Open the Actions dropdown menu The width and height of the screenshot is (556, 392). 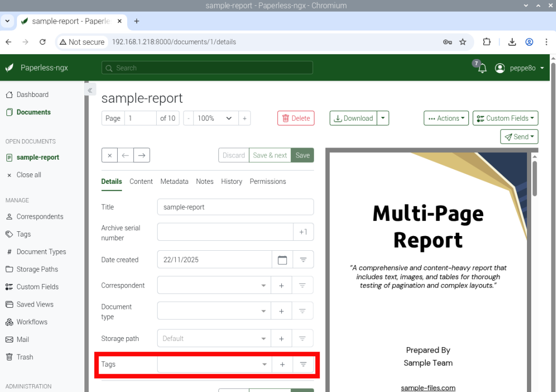446,118
